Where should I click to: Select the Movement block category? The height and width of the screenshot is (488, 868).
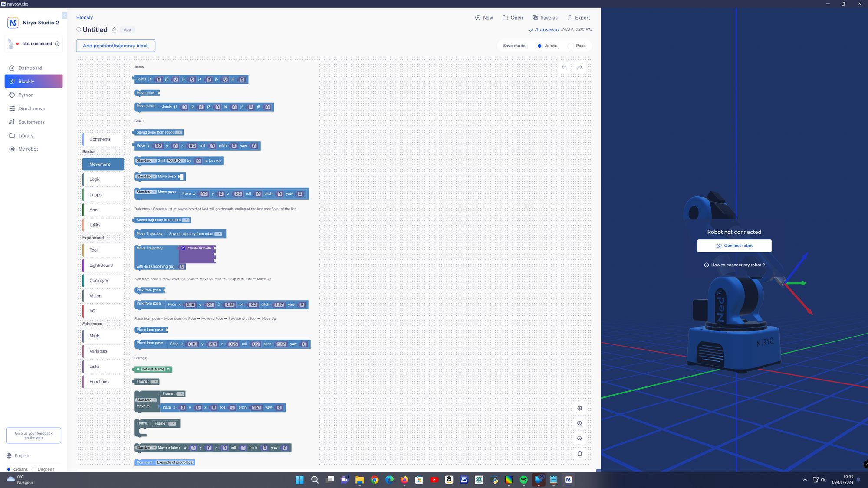click(103, 164)
